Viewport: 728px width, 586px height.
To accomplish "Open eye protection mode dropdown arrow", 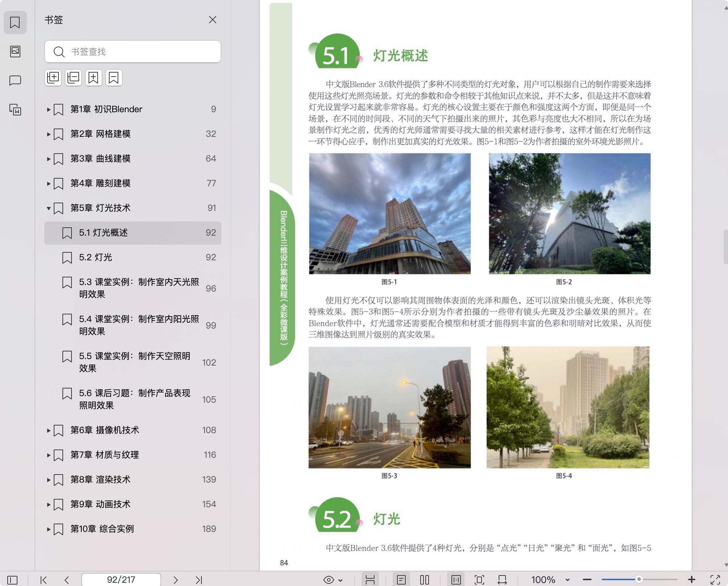I will (340, 580).
